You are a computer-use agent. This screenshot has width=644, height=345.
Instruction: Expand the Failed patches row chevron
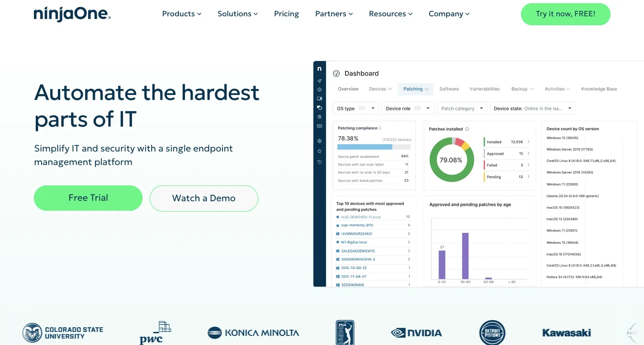[528, 165]
